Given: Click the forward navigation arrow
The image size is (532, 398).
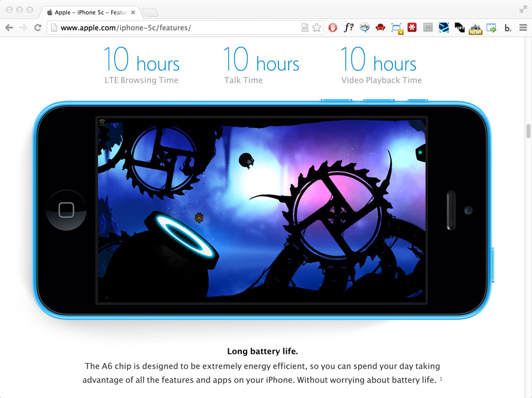Looking at the screenshot, I should [23, 28].
